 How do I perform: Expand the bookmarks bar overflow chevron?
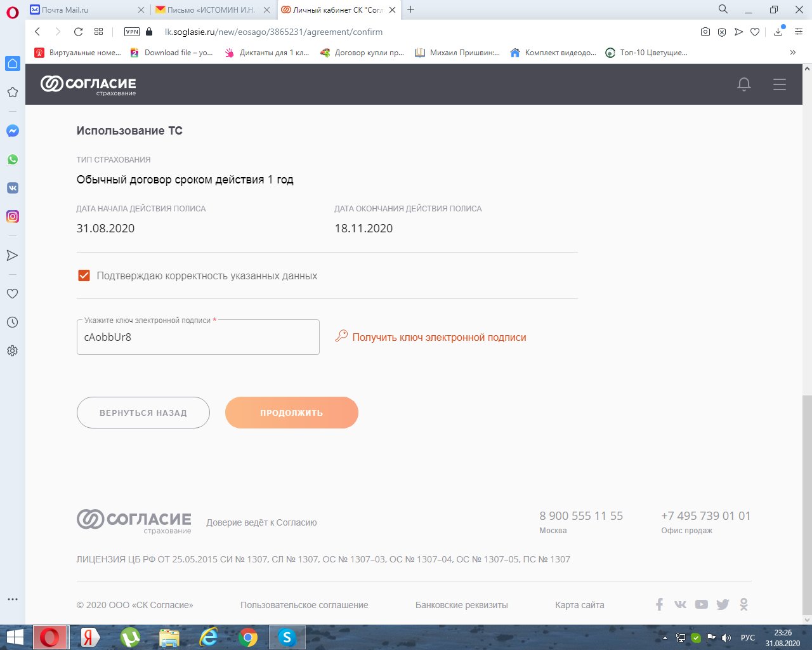click(792, 53)
